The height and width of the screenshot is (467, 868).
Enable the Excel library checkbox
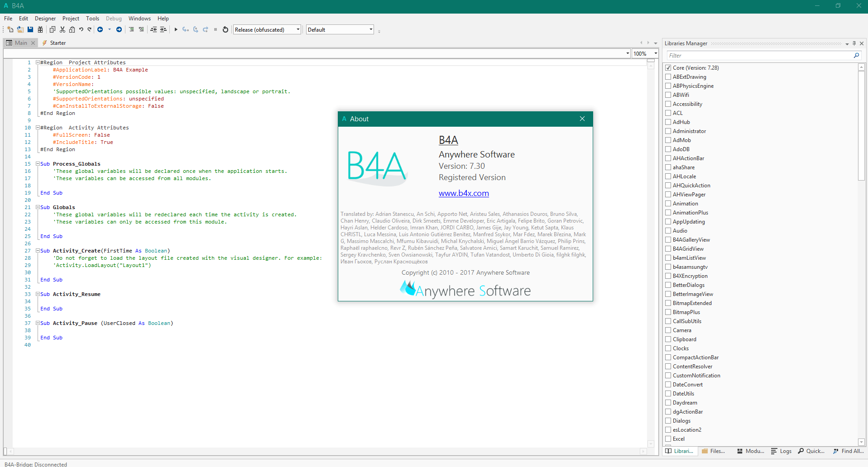[x=668, y=439]
